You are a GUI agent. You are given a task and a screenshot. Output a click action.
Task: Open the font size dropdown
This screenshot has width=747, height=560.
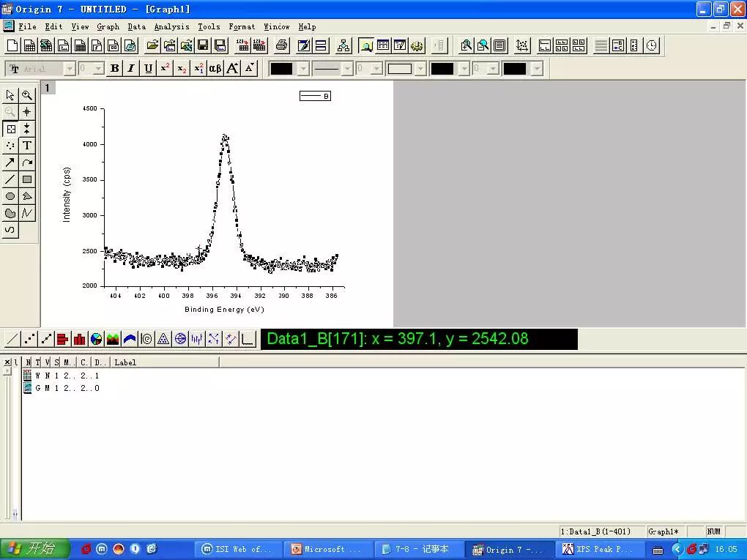pyautogui.click(x=98, y=69)
